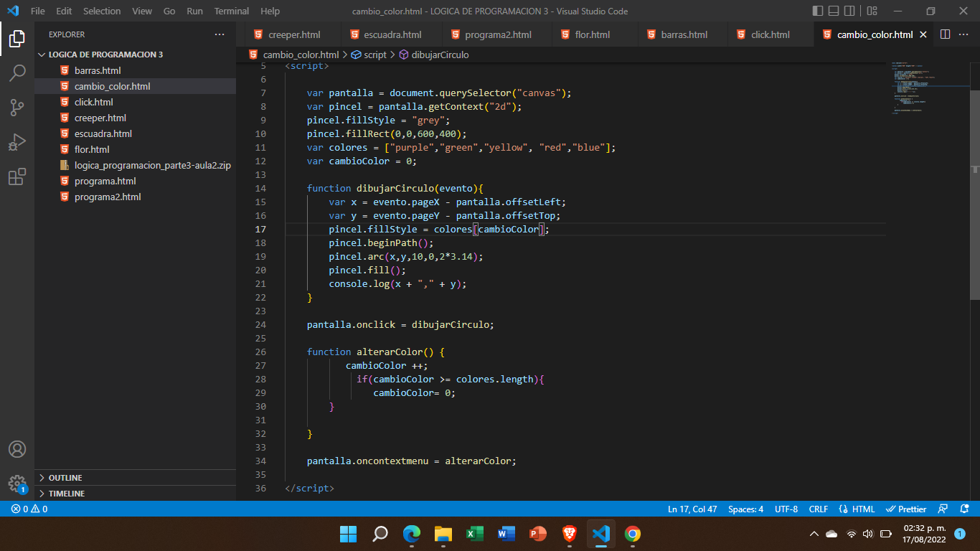Click the code minimap overview

(x=929, y=88)
